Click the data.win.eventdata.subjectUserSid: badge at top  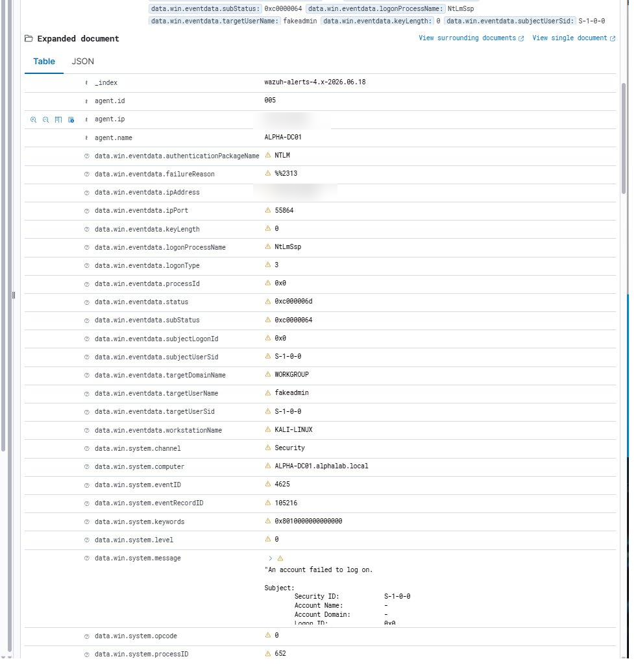pos(510,21)
